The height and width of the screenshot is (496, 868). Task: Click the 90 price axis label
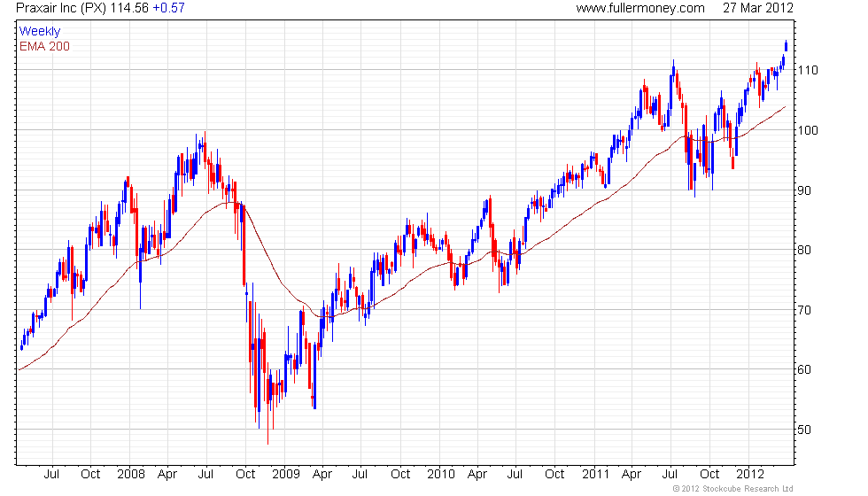click(x=804, y=190)
